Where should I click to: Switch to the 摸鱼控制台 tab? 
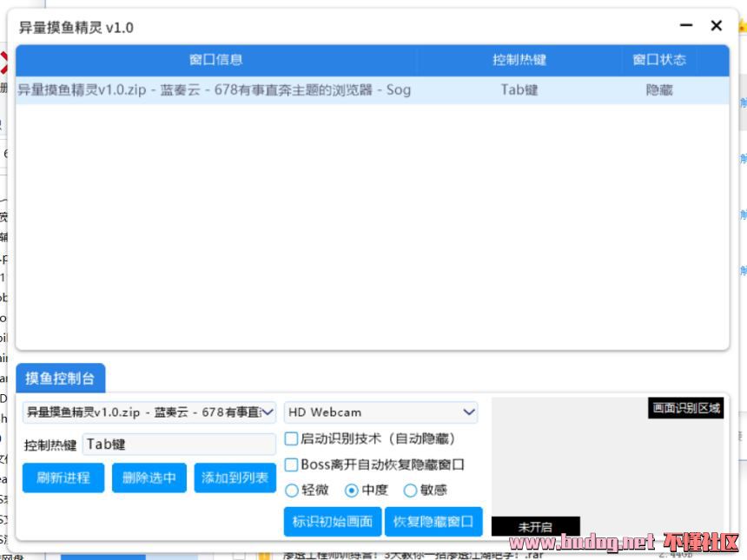[x=60, y=378]
